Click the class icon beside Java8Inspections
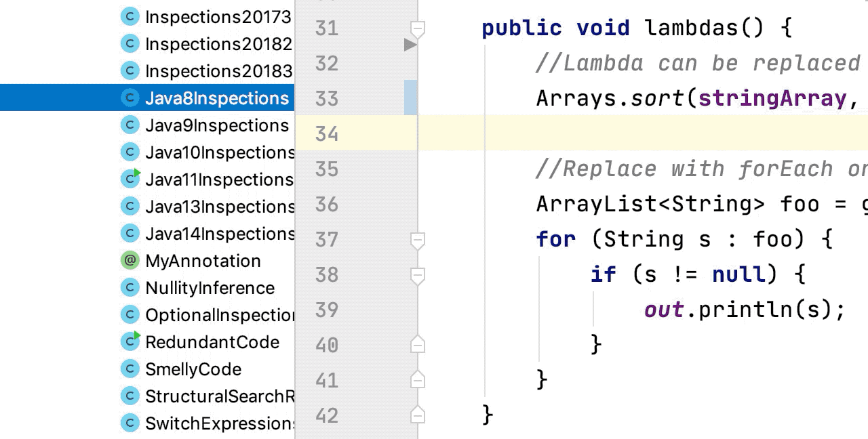Screen dimensions: 868x439 click(130, 98)
